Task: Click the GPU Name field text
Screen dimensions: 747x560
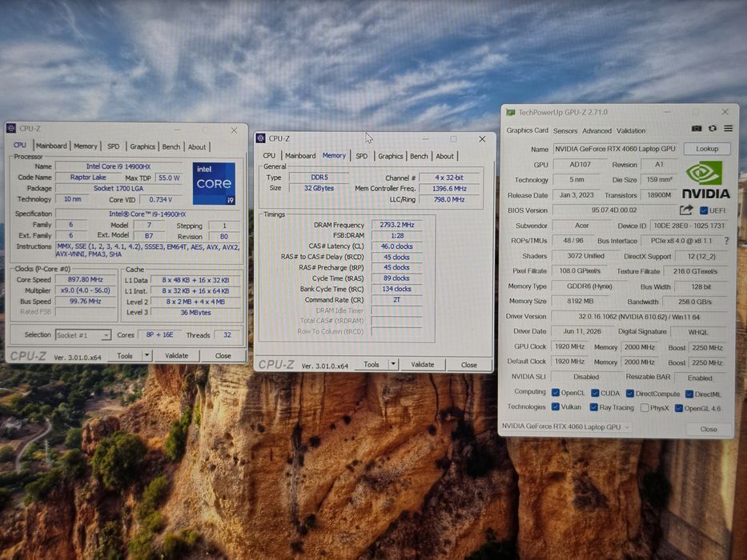Action: [x=615, y=149]
